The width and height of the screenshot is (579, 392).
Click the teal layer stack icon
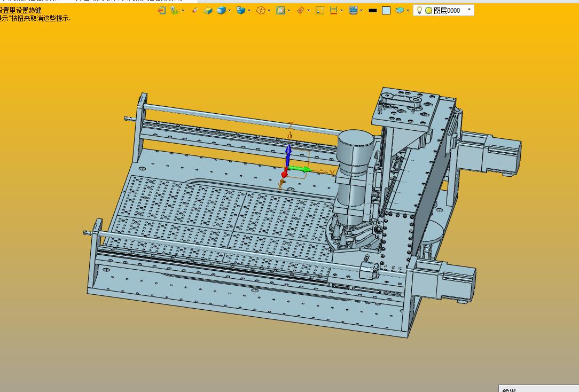tap(400, 11)
